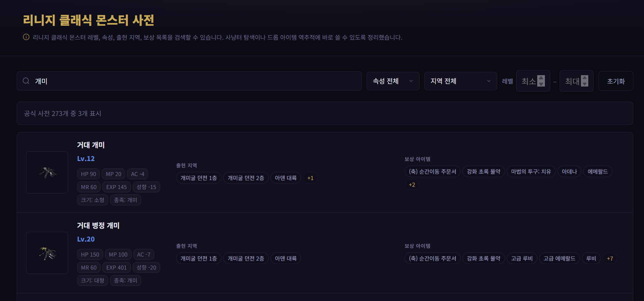Image resolution: width=644 pixels, height=301 pixels.
Task: Click 개미굴 던전 1층 tag for 거대 개미
Action: 199,178
